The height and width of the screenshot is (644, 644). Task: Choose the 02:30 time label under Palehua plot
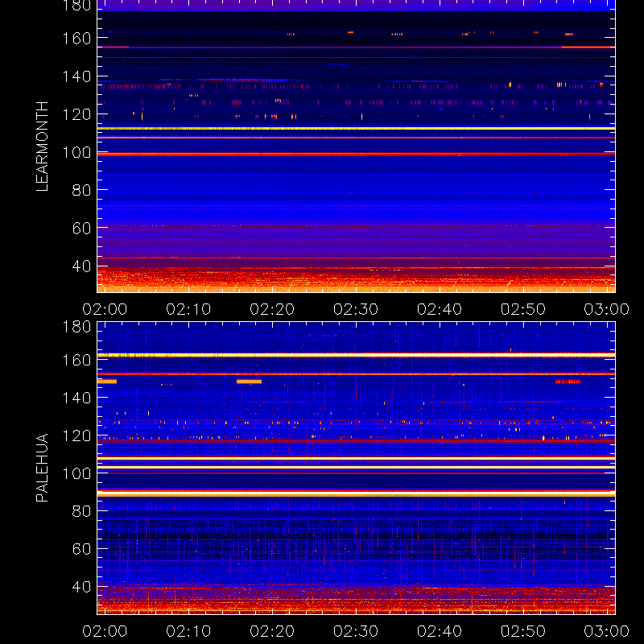point(356,631)
